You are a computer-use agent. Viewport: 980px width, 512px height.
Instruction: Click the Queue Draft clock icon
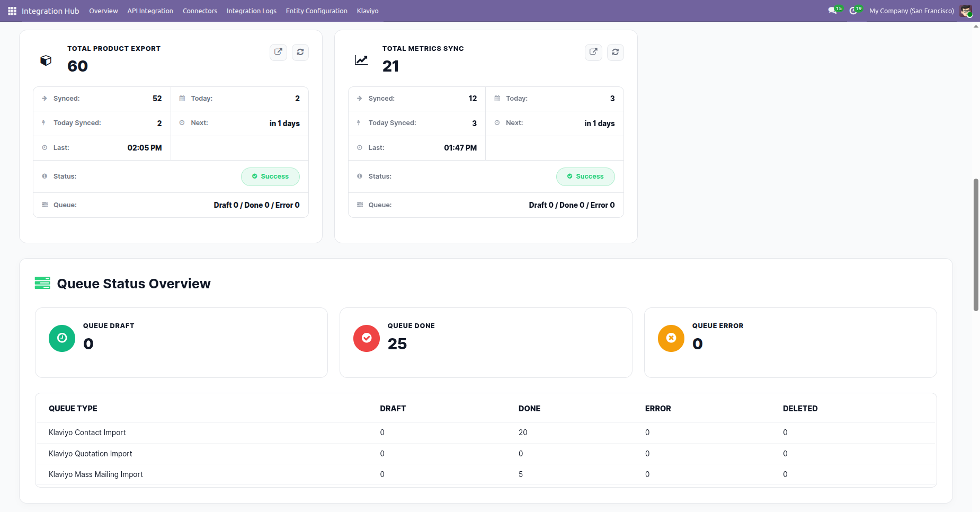coord(62,338)
